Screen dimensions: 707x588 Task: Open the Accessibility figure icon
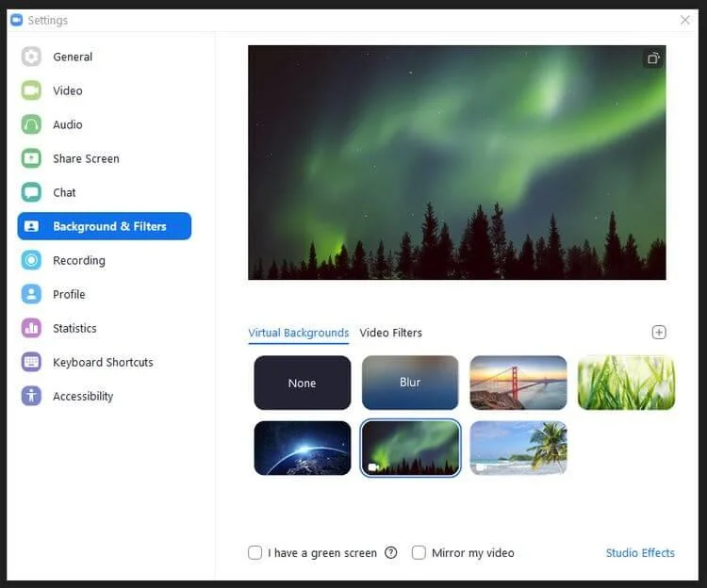(31, 396)
